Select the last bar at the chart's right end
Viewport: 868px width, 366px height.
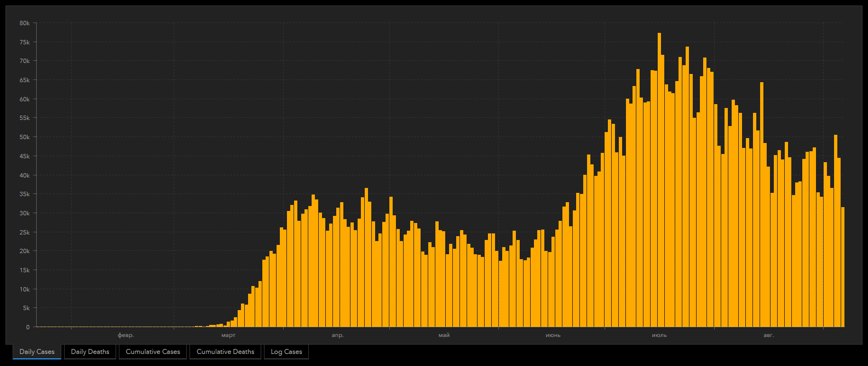coord(843,267)
